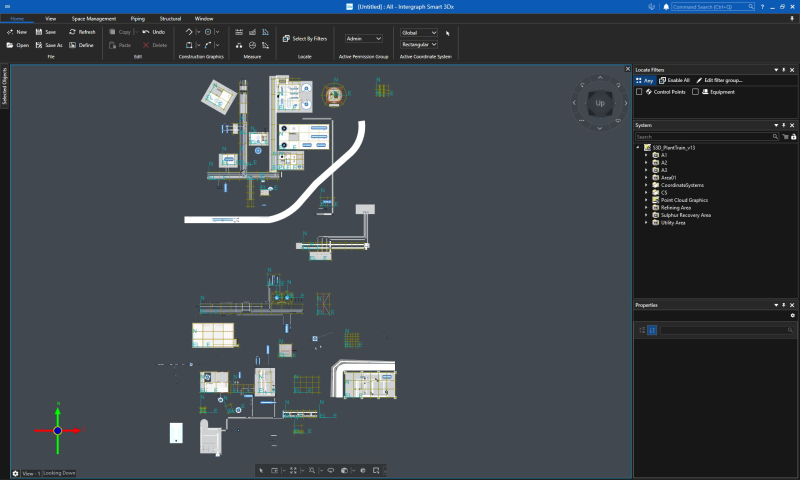Screen dimensions: 800x480
Task: Collapse the S3D_PlantTrain_v13 root node
Action: coord(638,147)
